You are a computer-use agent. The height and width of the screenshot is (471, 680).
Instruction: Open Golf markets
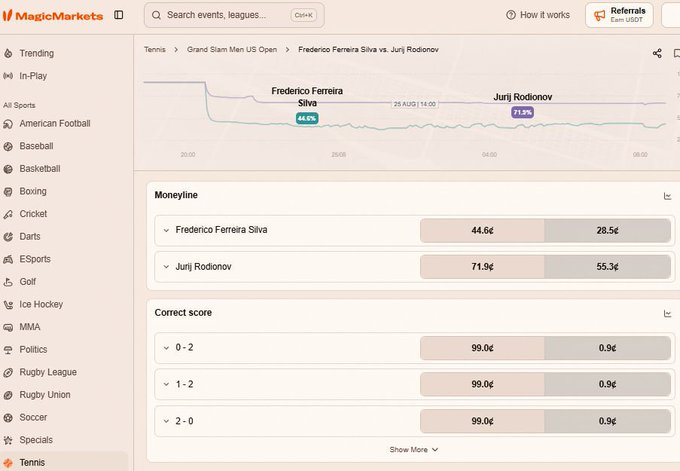28,281
